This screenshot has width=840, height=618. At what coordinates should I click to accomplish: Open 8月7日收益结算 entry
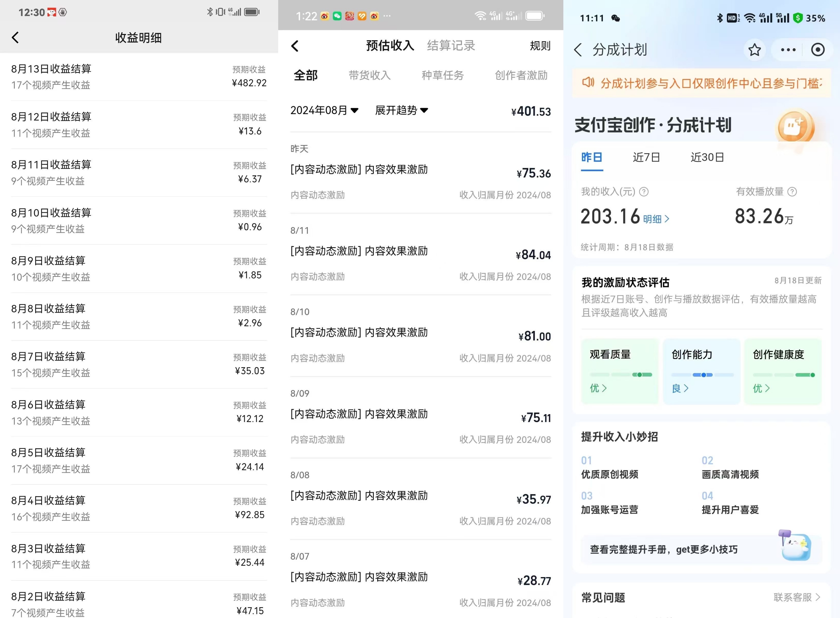pos(139,364)
